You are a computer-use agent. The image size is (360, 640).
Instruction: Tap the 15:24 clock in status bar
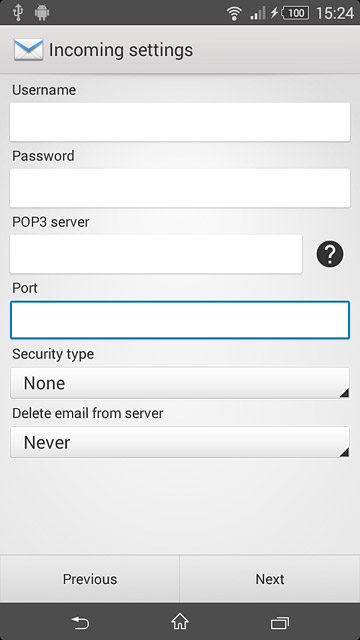[x=335, y=13]
